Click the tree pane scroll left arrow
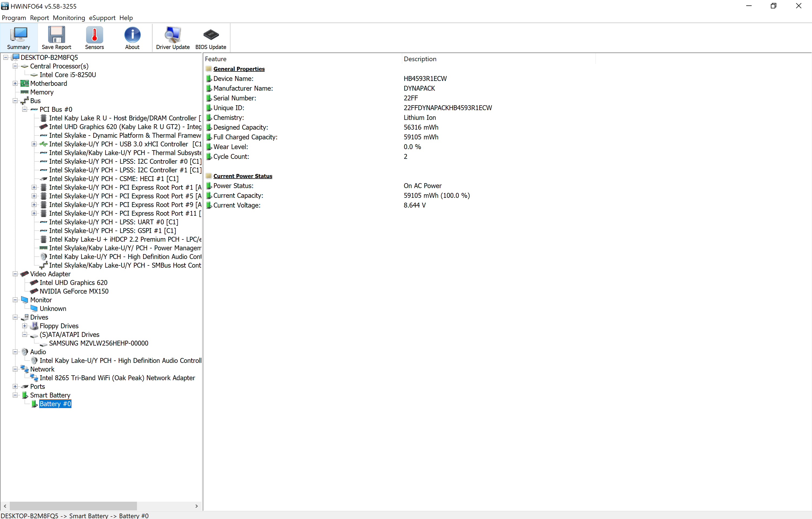The height and width of the screenshot is (519, 812). [x=5, y=506]
